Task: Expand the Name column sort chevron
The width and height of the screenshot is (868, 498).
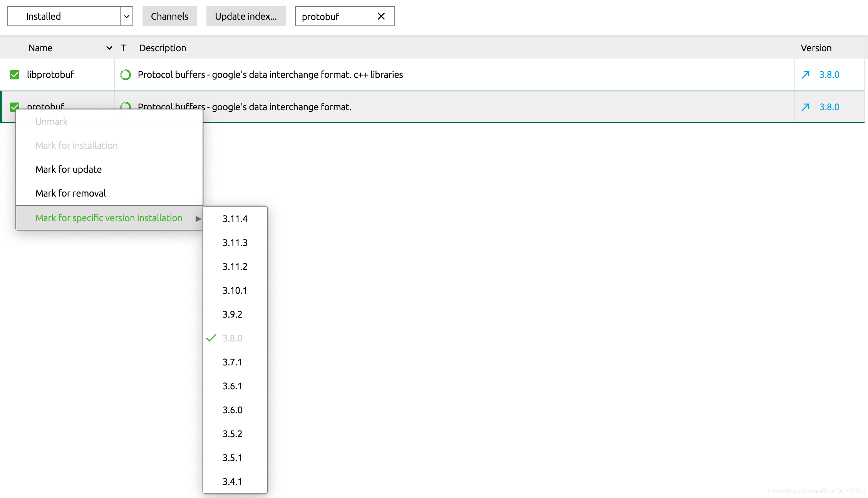Action: (x=109, y=48)
